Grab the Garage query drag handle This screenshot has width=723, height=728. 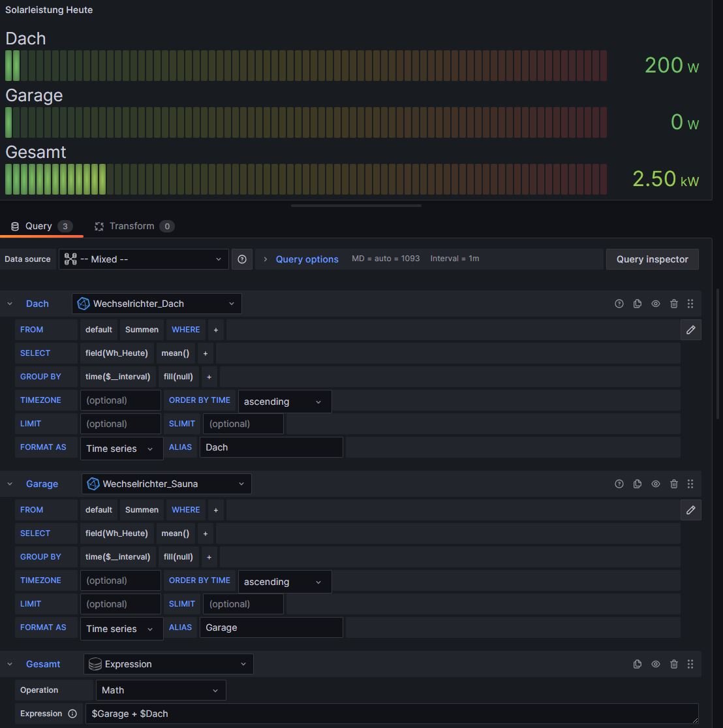click(690, 484)
